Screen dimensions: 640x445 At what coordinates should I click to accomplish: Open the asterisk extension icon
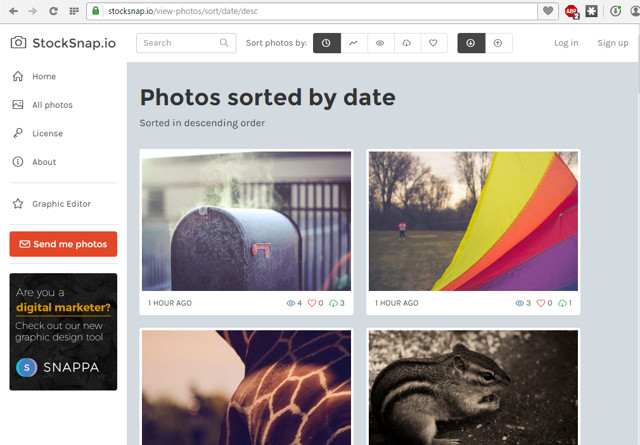click(591, 11)
